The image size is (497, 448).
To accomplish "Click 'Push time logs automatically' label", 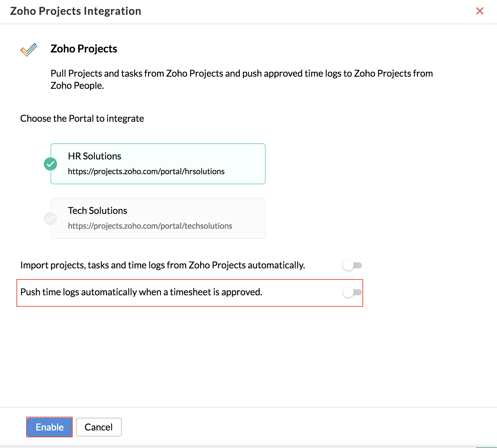I will pyautogui.click(x=141, y=292).
